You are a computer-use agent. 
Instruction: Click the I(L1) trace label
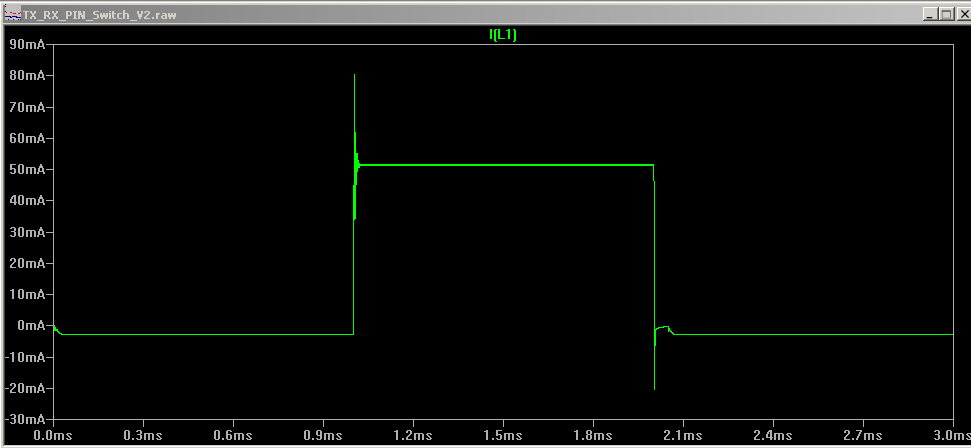point(503,35)
